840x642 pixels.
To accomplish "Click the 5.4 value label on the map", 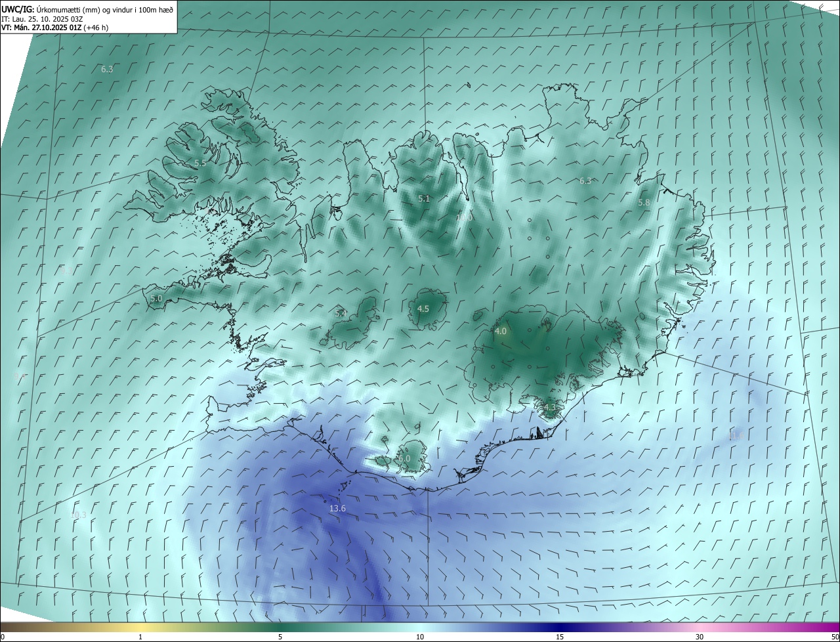I will point(341,314).
